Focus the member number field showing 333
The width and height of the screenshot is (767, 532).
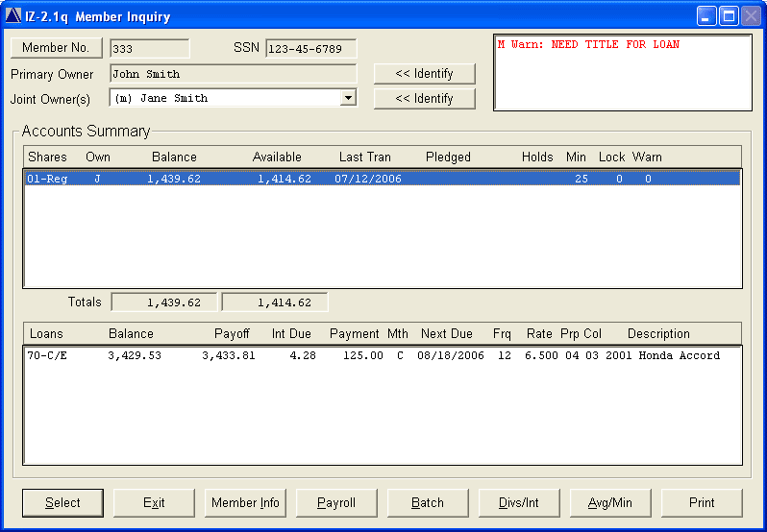tap(150, 49)
